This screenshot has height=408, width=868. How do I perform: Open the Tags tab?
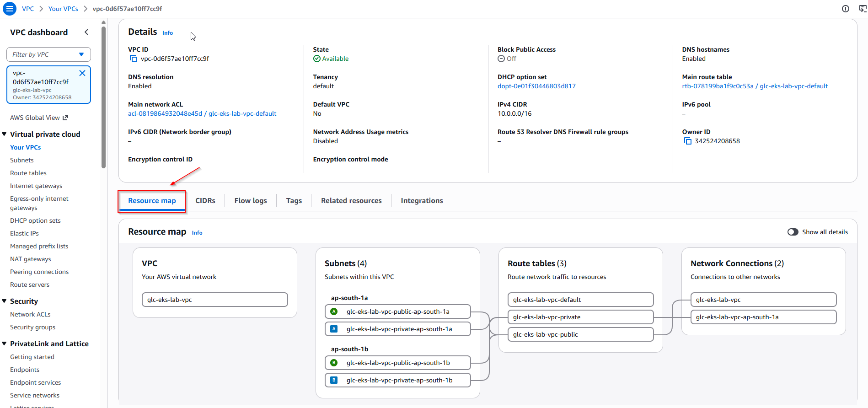click(294, 201)
